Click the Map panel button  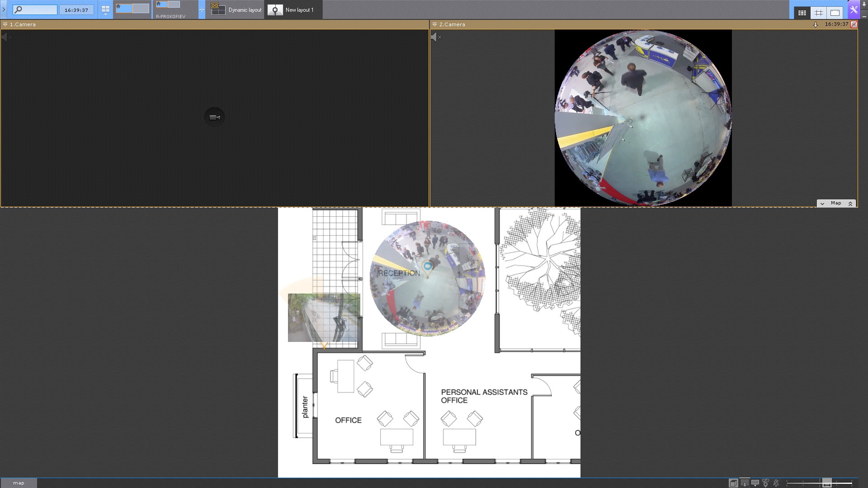[x=836, y=204]
